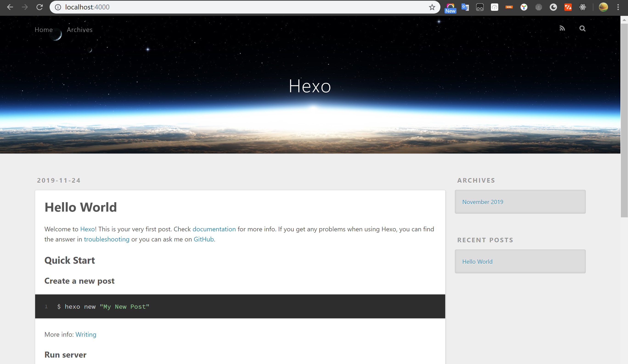Click the scrollbar up arrow
The width and height of the screenshot is (628, 364).
click(624, 20)
